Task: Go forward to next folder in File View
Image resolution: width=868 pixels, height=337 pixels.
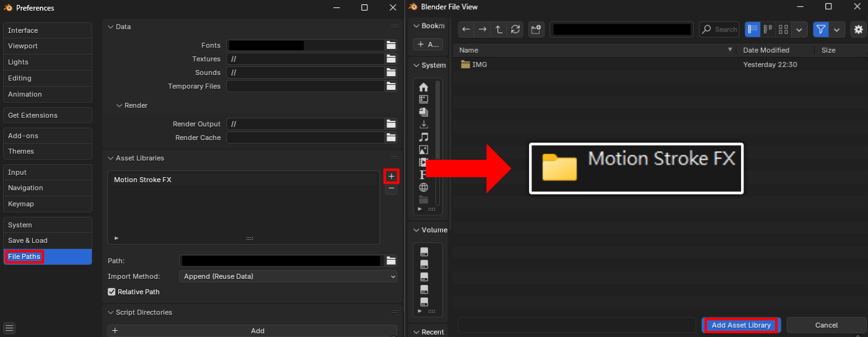Action: [x=482, y=29]
